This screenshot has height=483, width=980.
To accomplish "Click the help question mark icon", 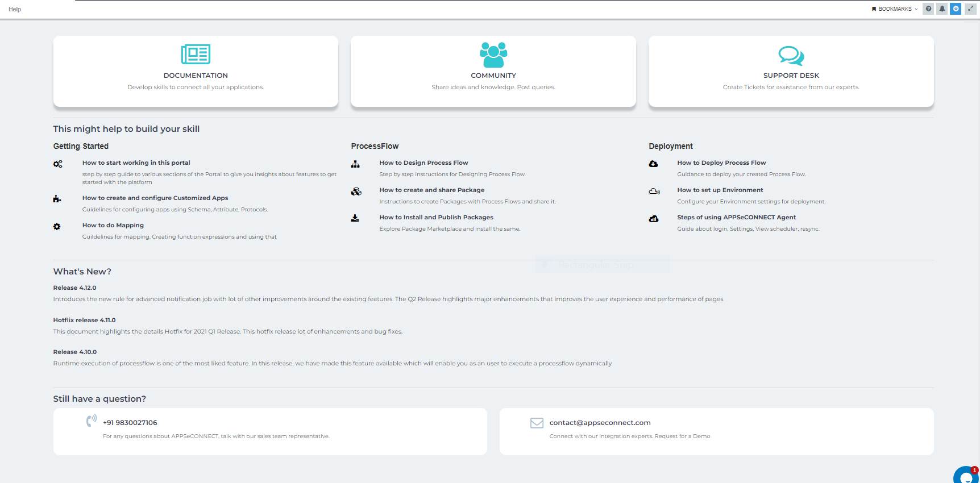I will point(928,9).
